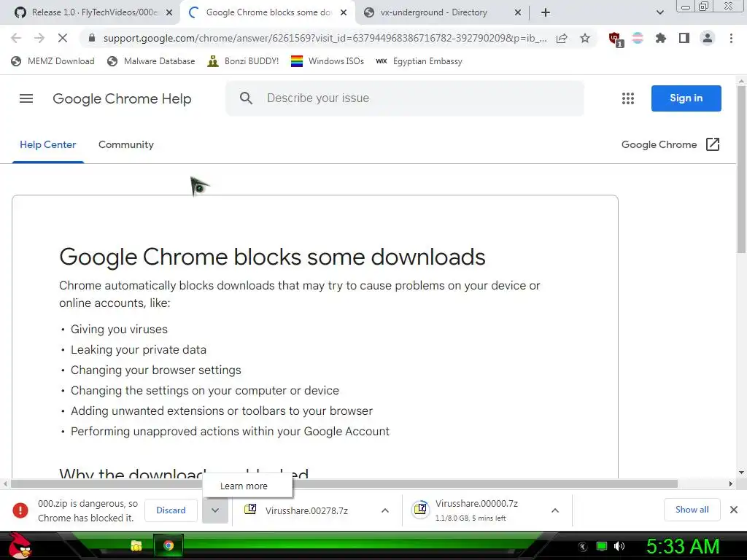Expand Virusshare.00278.7z download options

(385, 510)
